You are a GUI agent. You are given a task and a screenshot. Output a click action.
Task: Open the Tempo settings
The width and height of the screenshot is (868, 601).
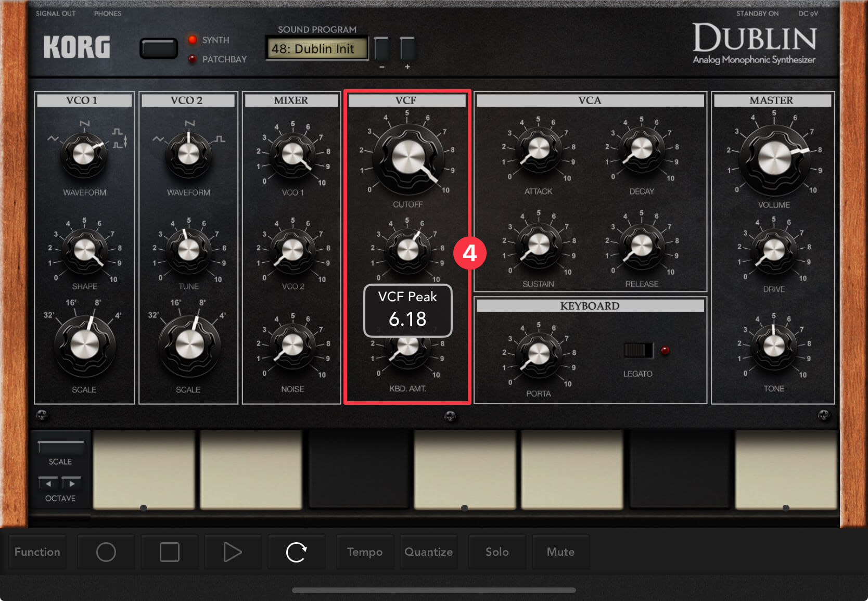[365, 552]
